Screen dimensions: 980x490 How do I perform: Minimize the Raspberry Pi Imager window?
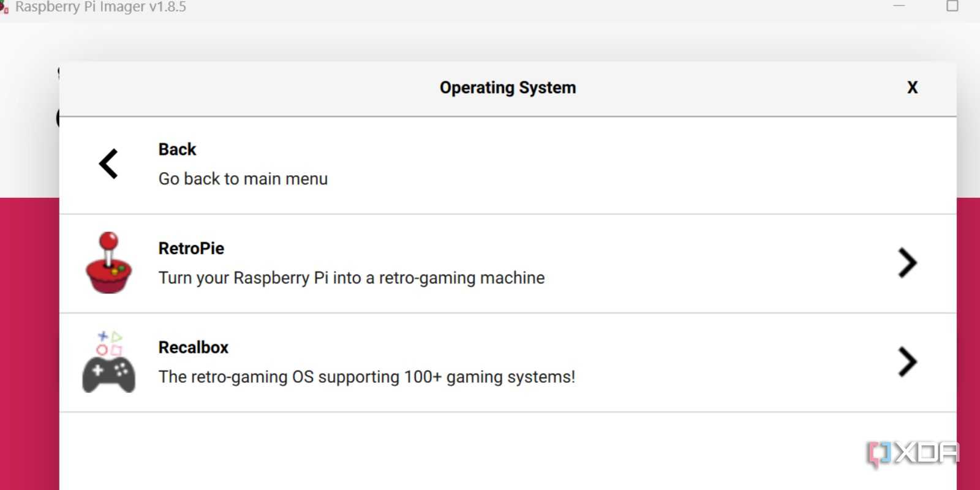point(899,6)
